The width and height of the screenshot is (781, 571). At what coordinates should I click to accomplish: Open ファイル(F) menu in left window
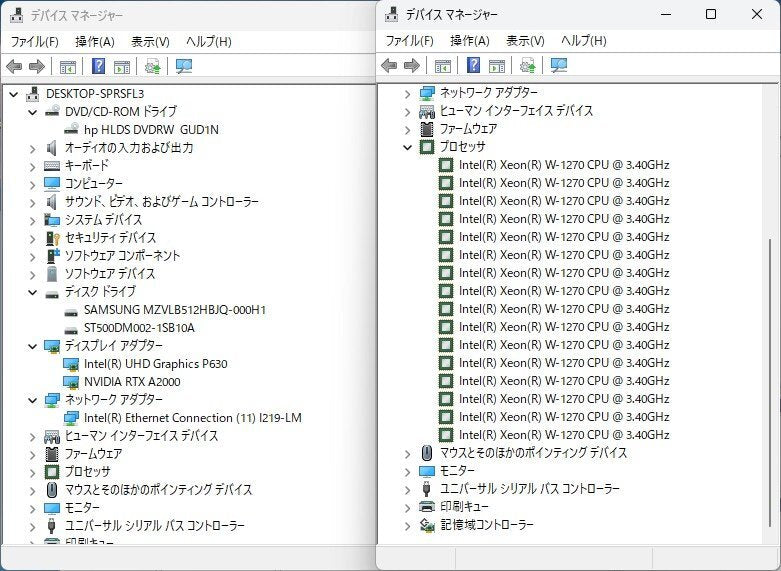(x=34, y=41)
